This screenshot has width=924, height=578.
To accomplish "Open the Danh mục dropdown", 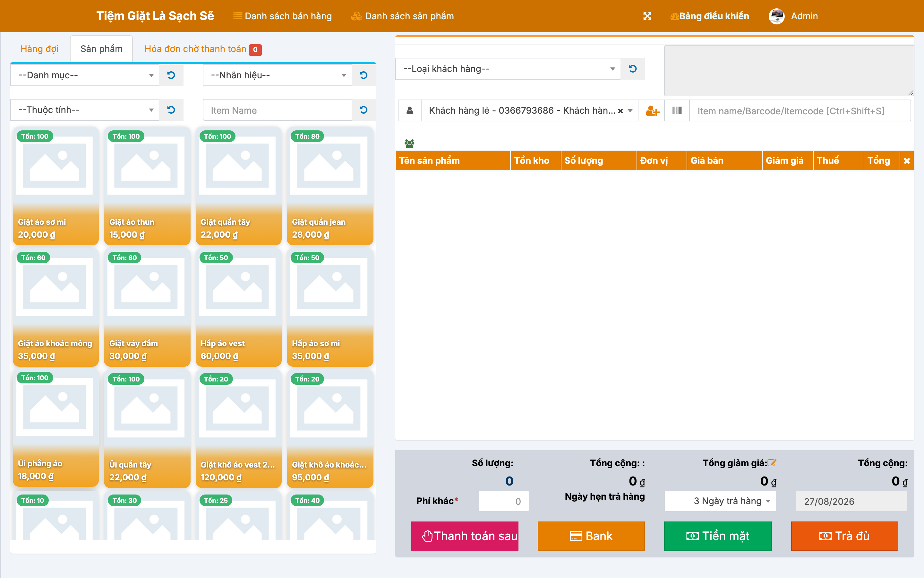I will tap(85, 75).
